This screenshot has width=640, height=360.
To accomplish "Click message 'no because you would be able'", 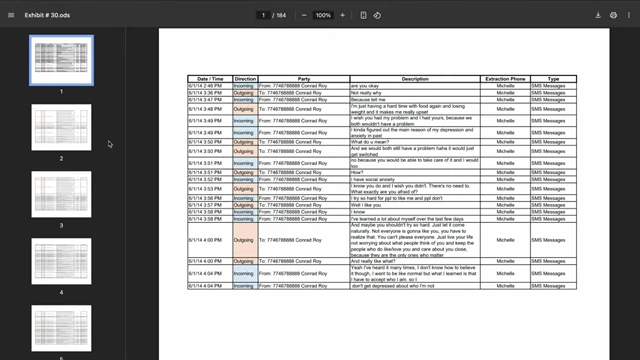I will (414, 163).
